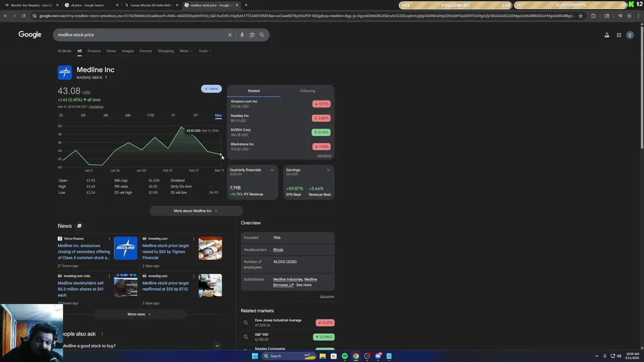
Task: Select the 6M chart range
Action: click(x=128, y=115)
